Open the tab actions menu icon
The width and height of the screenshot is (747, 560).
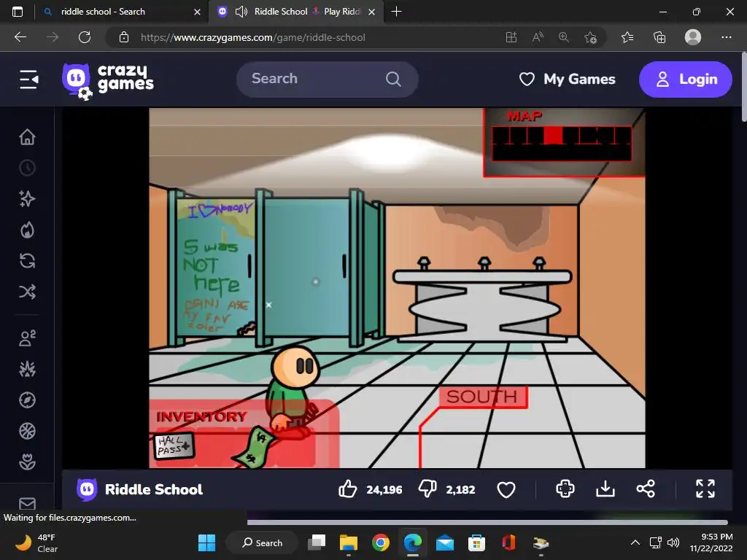click(18, 12)
